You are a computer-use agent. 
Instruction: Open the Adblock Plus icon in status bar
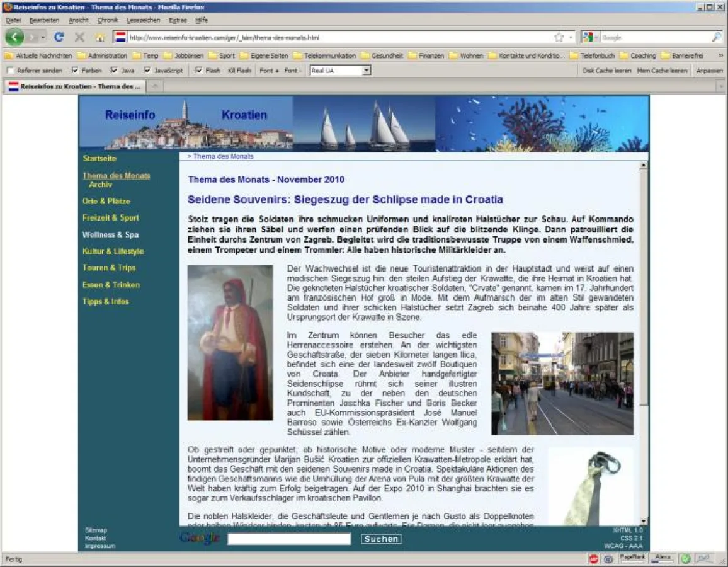pyautogui.click(x=593, y=558)
